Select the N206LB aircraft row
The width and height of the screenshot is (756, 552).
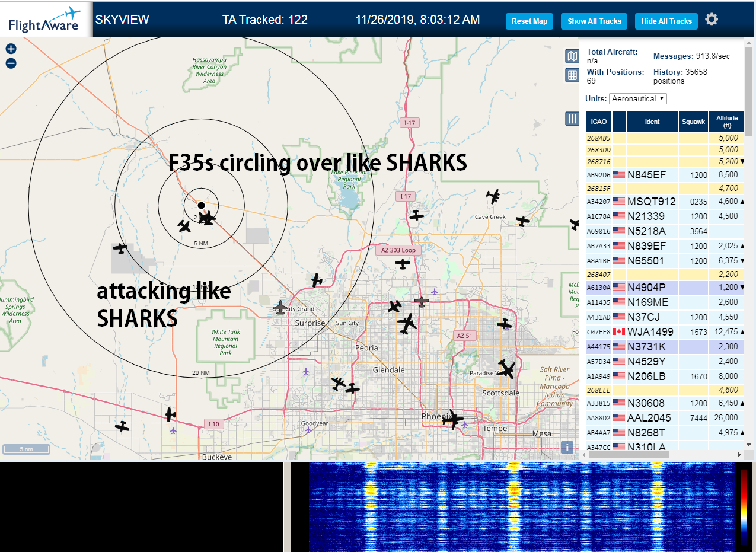click(x=665, y=376)
